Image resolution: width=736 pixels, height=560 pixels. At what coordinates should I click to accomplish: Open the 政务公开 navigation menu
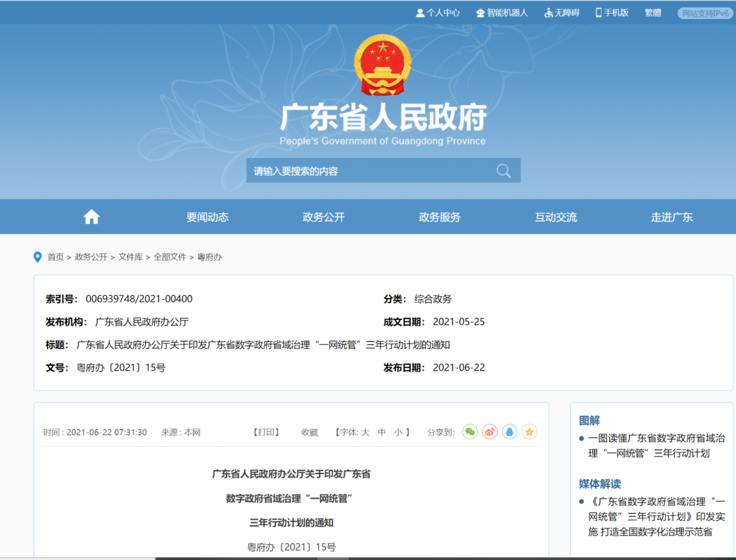coord(324,217)
